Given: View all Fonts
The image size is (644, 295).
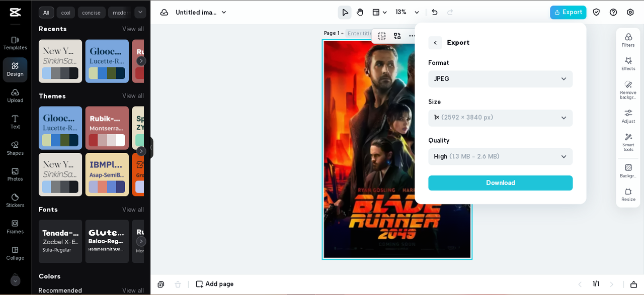Looking at the screenshot, I should click(133, 210).
